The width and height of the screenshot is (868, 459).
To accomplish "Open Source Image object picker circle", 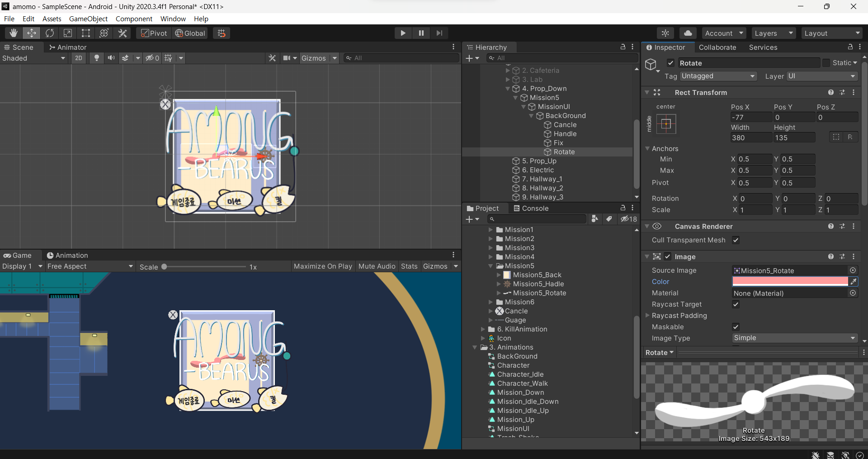I will tap(853, 270).
